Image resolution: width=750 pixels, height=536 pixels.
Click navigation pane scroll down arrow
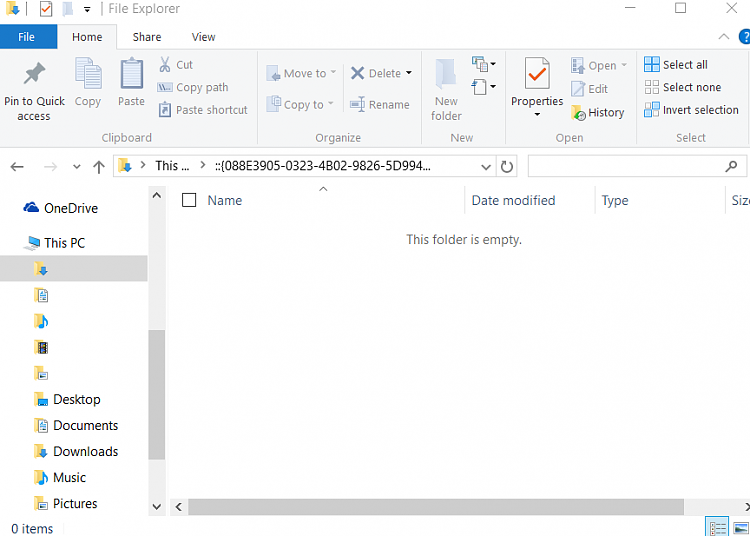click(x=156, y=506)
